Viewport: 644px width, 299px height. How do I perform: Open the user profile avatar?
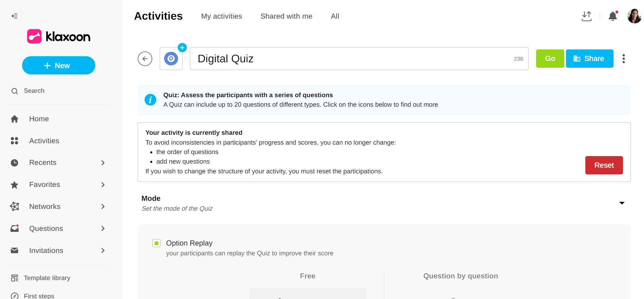(x=634, y=16)
